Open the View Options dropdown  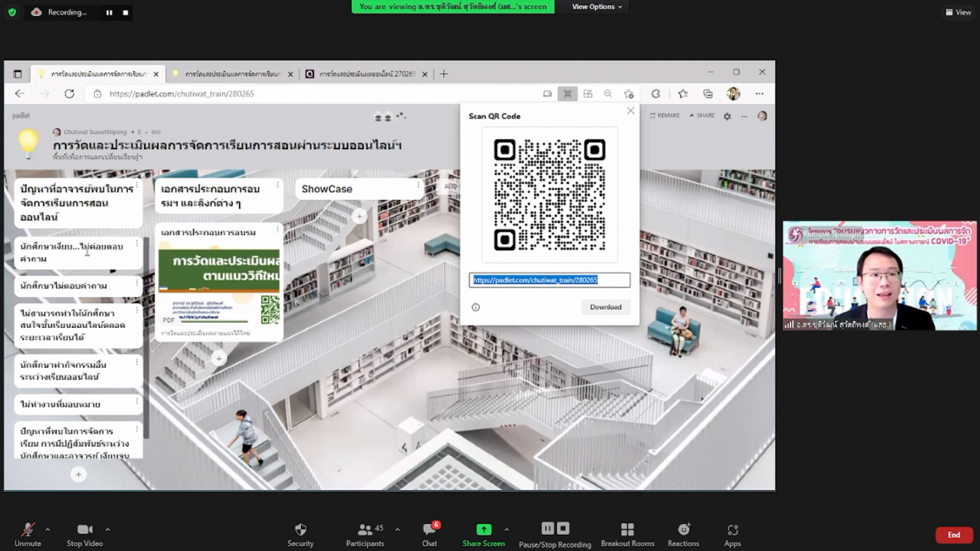[596, 7]
